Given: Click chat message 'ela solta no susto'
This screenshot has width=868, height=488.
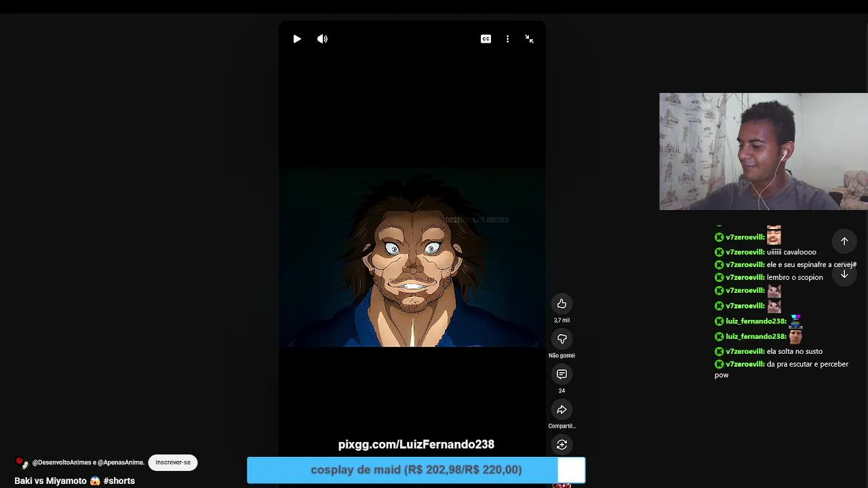Looking at the screenshot, I should click(795, 351).
